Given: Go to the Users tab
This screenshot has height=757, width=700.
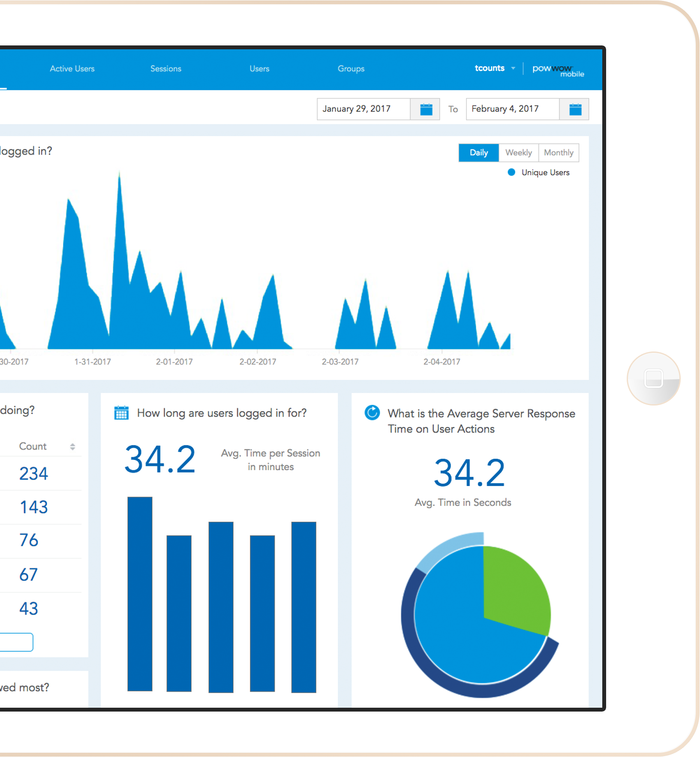Looking at the screenshot, I should 259,69.
